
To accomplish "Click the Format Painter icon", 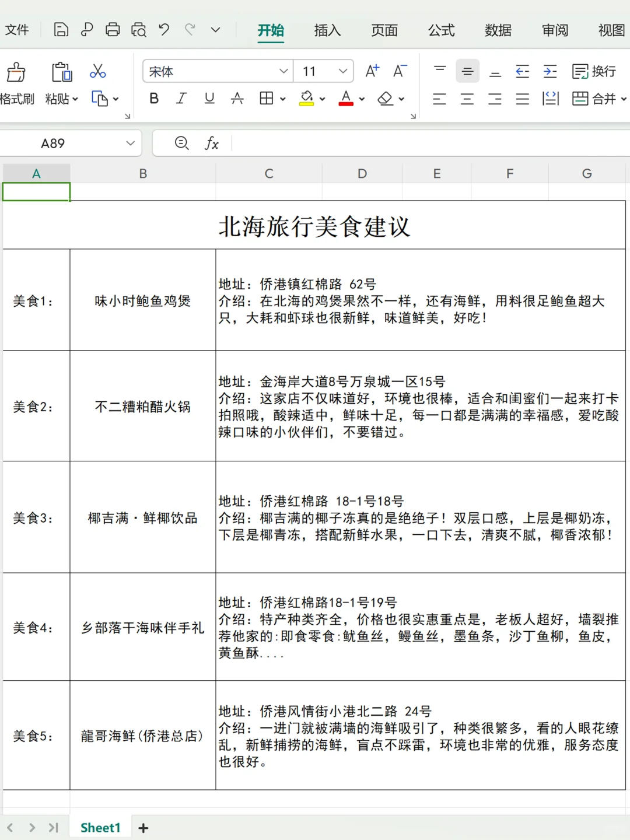I will pyautogui.click(x=16, y=72).
